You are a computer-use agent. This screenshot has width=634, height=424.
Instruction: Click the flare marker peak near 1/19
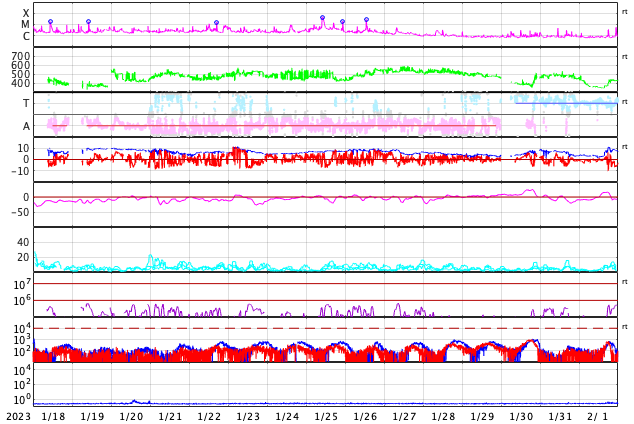tap(89, 21)
